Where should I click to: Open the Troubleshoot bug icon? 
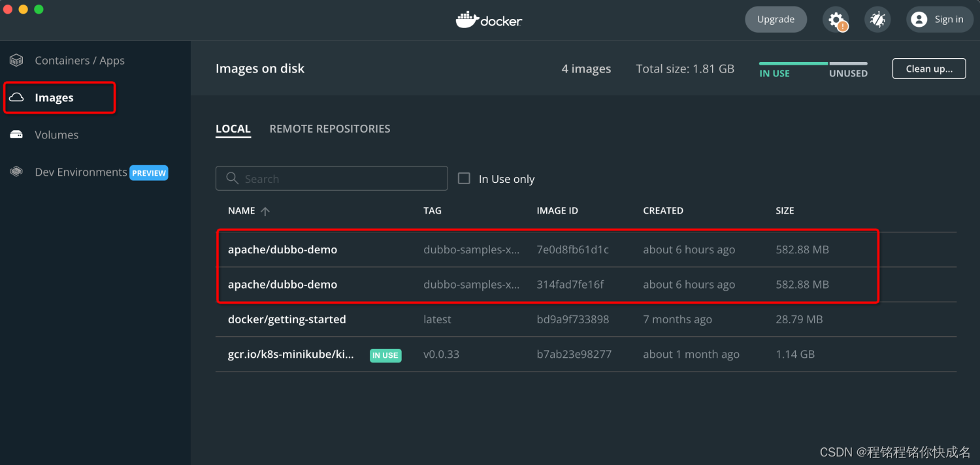(x=877, y=20)
